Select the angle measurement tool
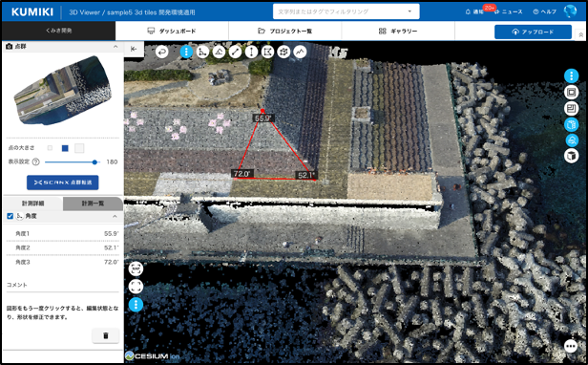The width and height of the screenshot is (588, 365). point(202,52)
